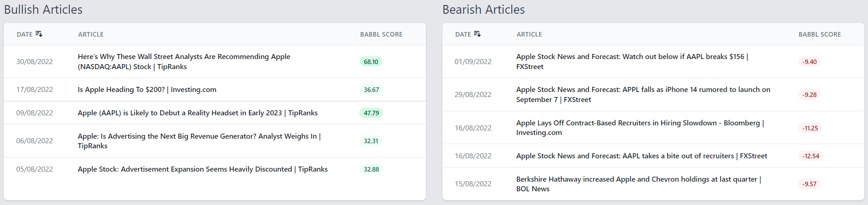
Task: Select the 05/08/2022 date cell
Action: point(34,169)
